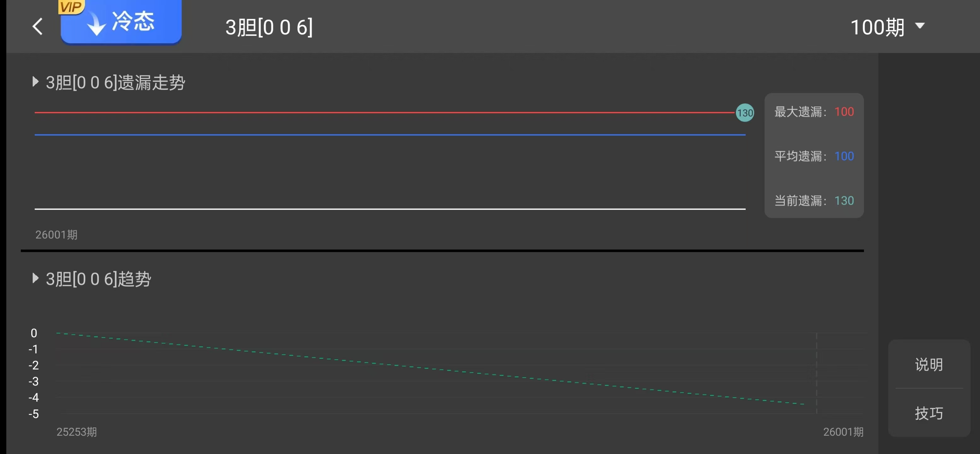Screen dimensions: 980x454
Task: Click the vertical dashed marker in trend chart
Action: 816,373
